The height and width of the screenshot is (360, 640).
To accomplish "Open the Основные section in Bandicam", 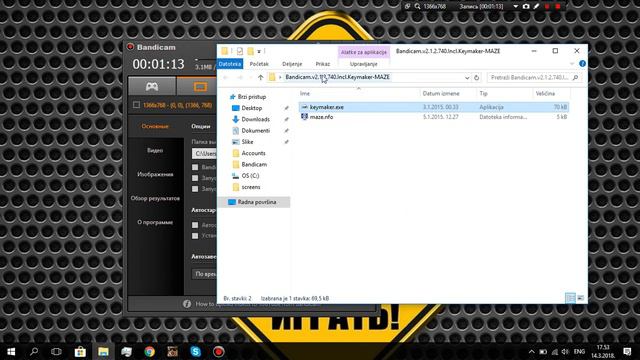I will [155, 126].
